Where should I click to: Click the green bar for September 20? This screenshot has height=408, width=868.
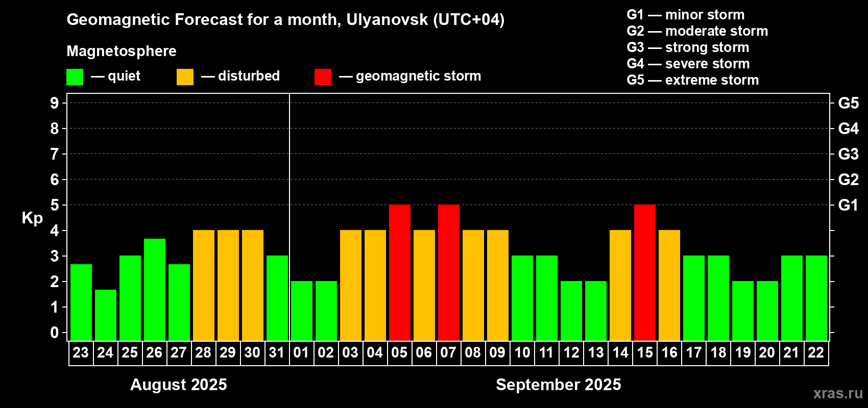coord(767,311)
